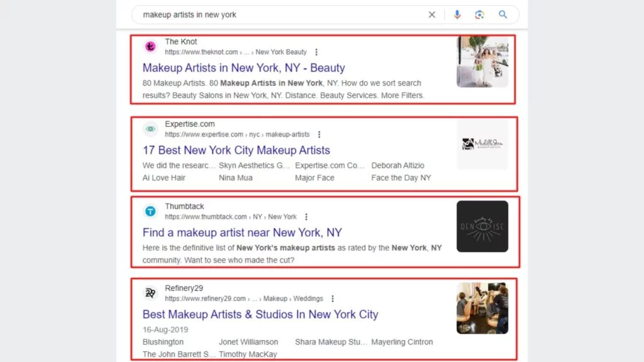Click 'Mayerling Cintron' sitelink
This screenshot has height=362, width=644.
[x=402, y=342]
